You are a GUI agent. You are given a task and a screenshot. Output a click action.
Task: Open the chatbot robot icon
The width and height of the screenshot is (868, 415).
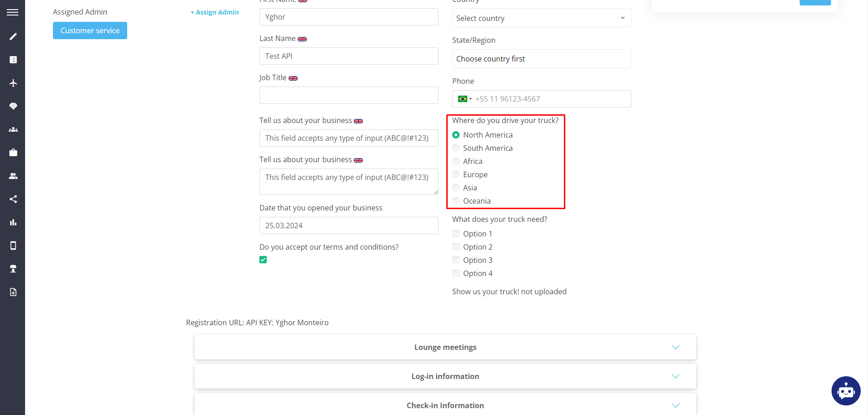point(846,390)
